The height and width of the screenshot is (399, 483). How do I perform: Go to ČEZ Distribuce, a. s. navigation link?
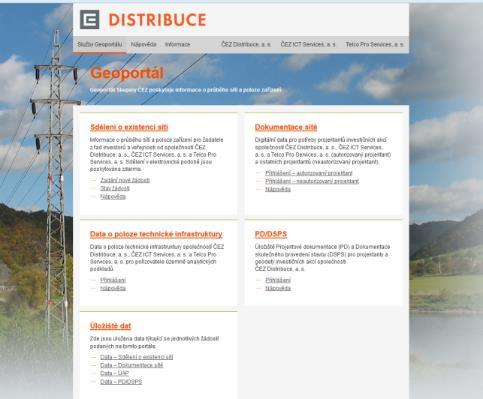click(x=246, y=44)
